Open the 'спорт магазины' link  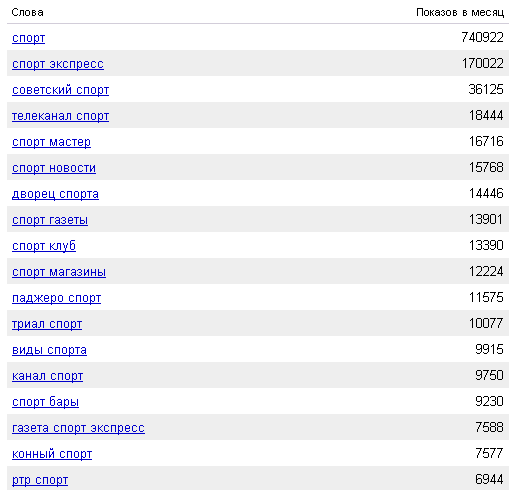click(59, 272)
